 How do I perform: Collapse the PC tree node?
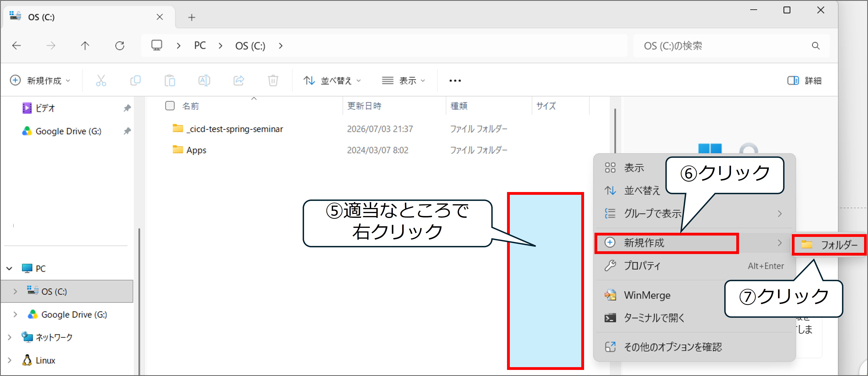click(x=9, y=268)
